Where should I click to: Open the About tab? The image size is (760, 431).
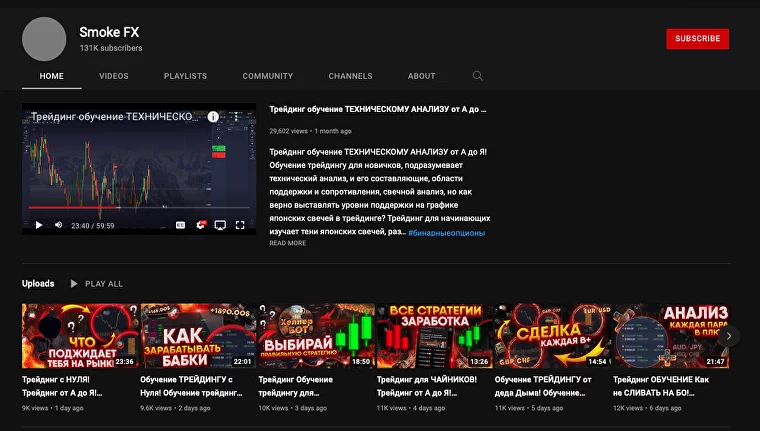421,76
